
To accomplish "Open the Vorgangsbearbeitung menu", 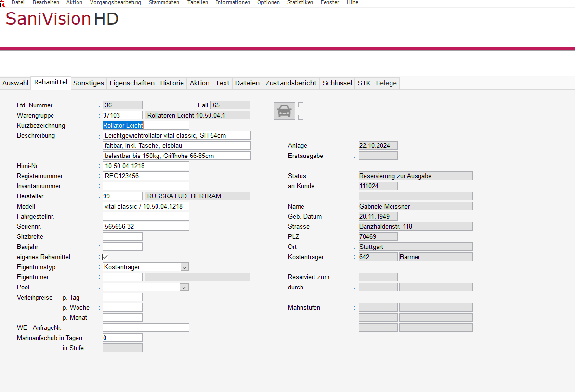I will (x=116, y=3).
